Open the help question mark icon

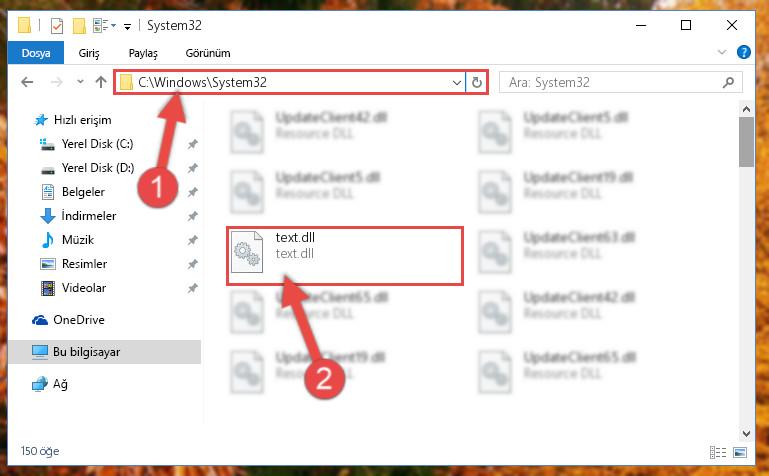click(743, 52)
